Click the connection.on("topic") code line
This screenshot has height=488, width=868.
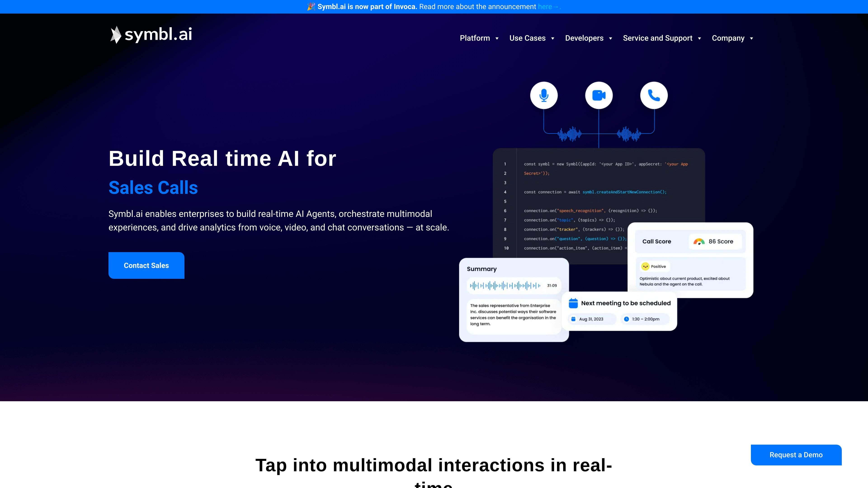569,220
